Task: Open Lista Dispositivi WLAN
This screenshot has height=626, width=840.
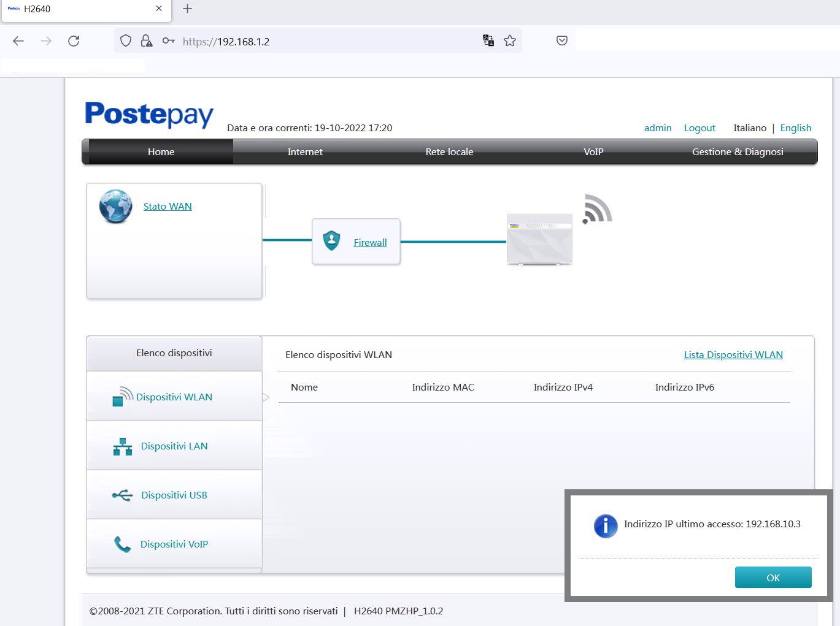Action: [x=733, y=354]
